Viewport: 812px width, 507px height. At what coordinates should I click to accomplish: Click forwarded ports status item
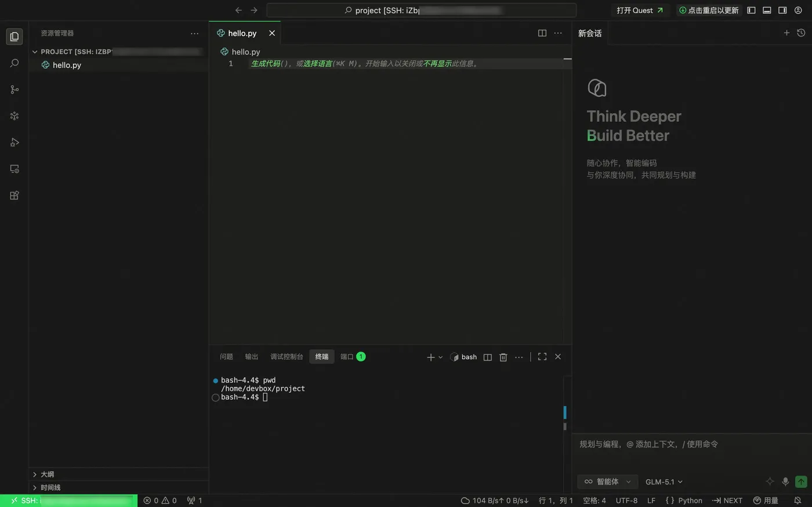194,501
